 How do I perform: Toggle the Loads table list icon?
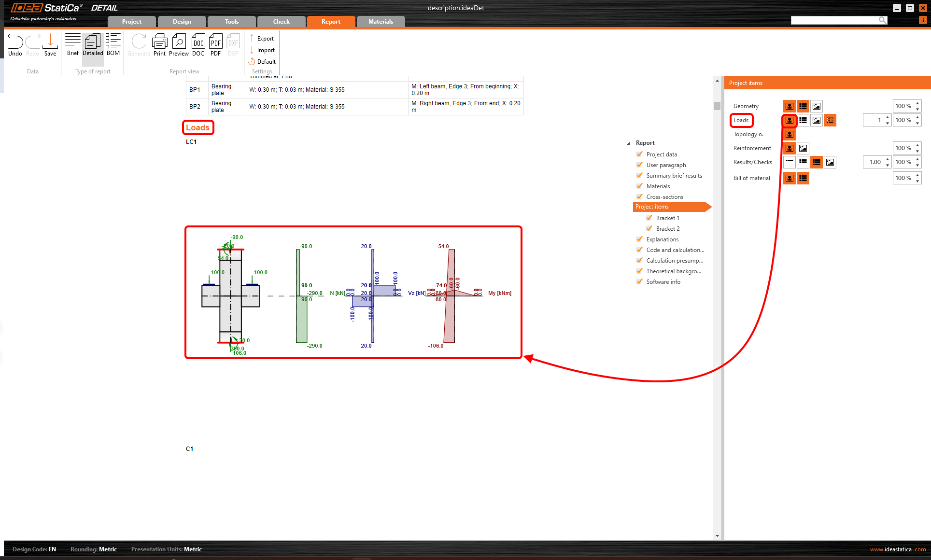tap(803, 120)
